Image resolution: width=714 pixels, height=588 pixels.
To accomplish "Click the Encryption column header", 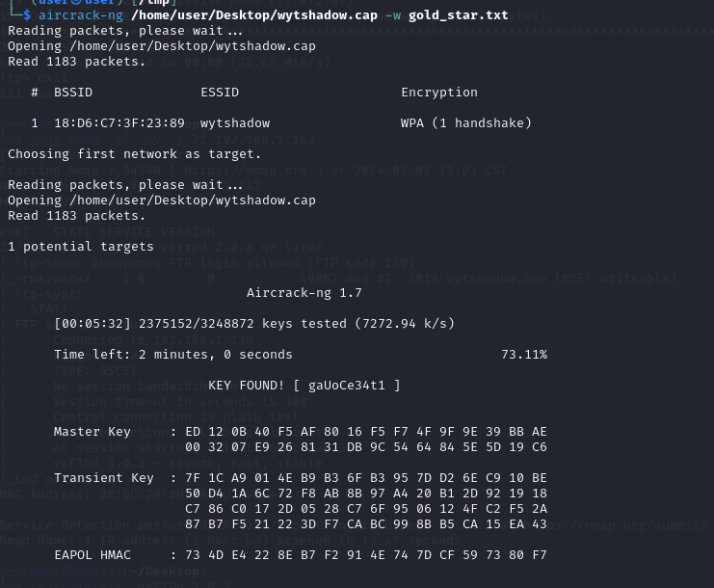I will [439, 93].
